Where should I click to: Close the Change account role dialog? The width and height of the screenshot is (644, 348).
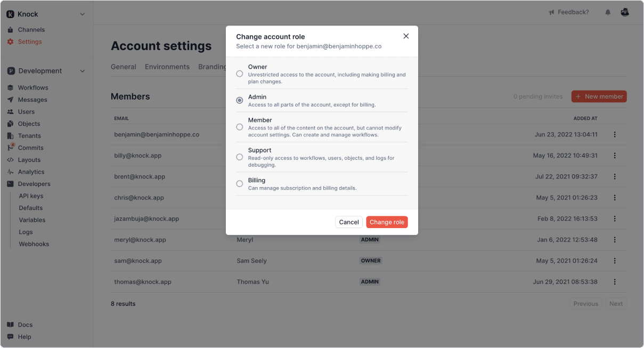coord(406,36)
